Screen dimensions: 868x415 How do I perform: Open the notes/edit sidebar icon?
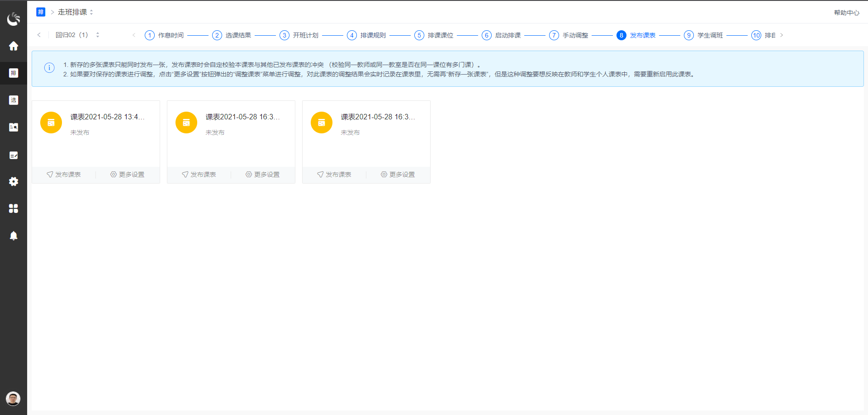pos(13,155)
